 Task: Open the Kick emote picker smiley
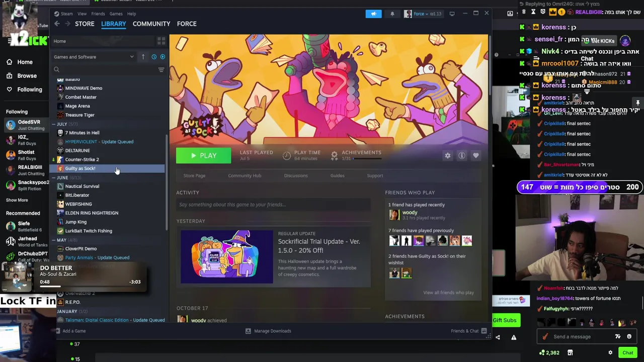[x=629, y=336]
